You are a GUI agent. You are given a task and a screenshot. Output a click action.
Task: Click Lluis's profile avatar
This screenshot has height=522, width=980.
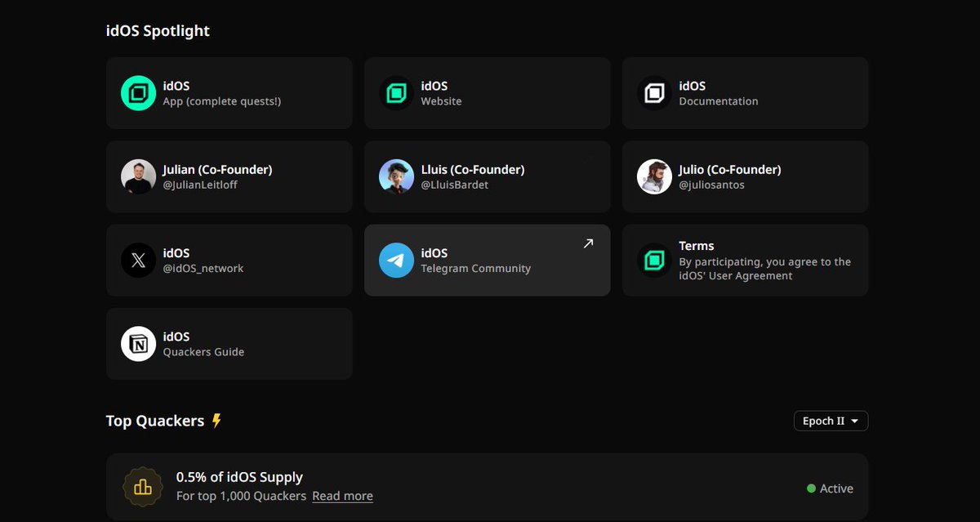(396, 176)
